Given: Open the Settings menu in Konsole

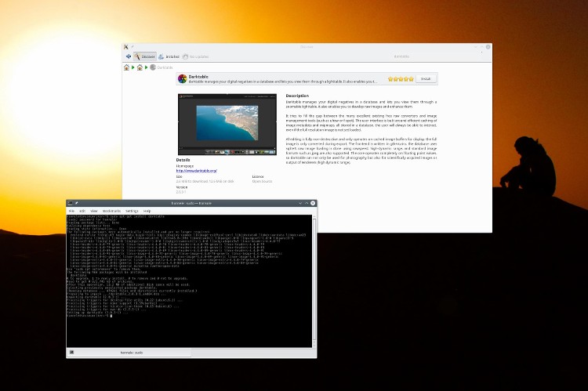Looking at the screenshot, I should [132, 211].
